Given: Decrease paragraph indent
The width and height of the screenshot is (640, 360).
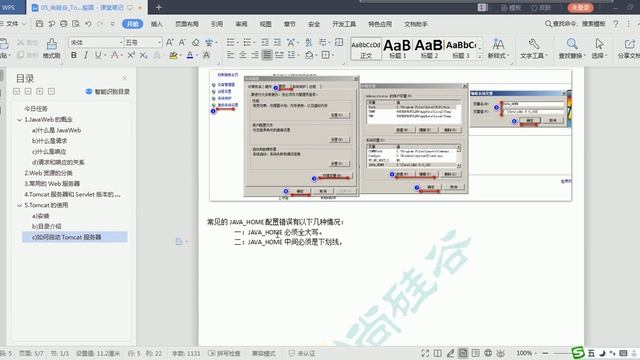Looking at the screenshot, I should [265, 42].
